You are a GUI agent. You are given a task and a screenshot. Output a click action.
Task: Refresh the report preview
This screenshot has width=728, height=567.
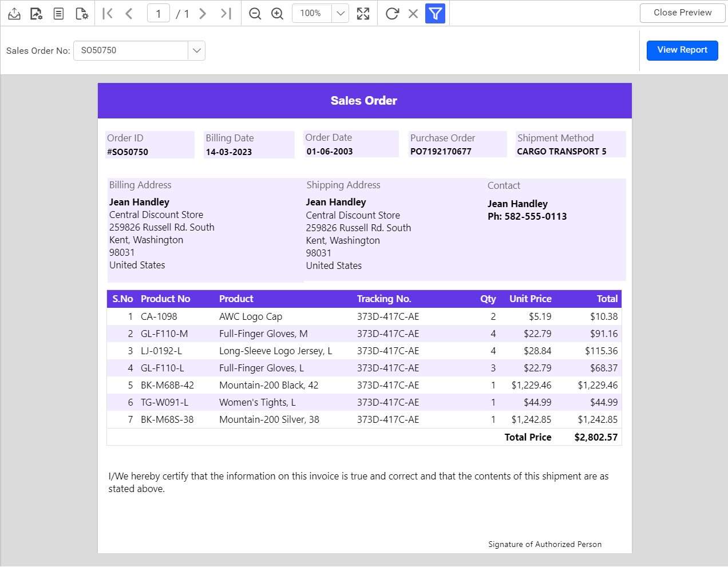pos(392,13)
